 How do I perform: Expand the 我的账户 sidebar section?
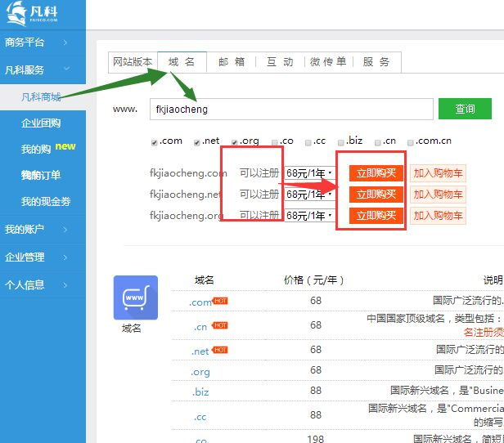pyautogui.click(x=43, y=229)
